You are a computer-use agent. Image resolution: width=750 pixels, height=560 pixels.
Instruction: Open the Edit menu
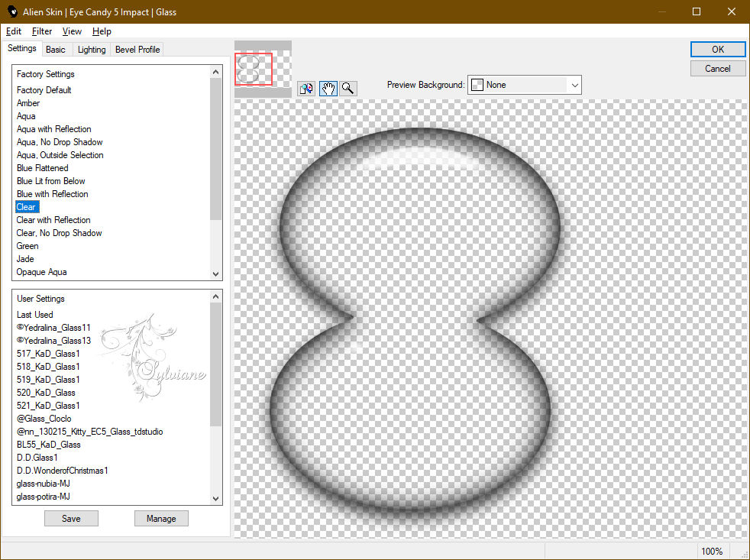(x=14, y=31)
